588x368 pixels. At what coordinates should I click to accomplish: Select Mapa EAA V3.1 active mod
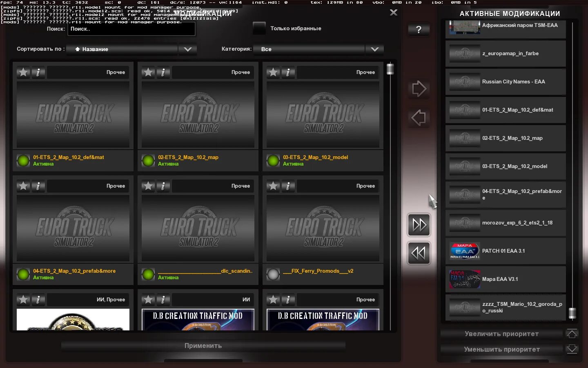click(506, 279)
